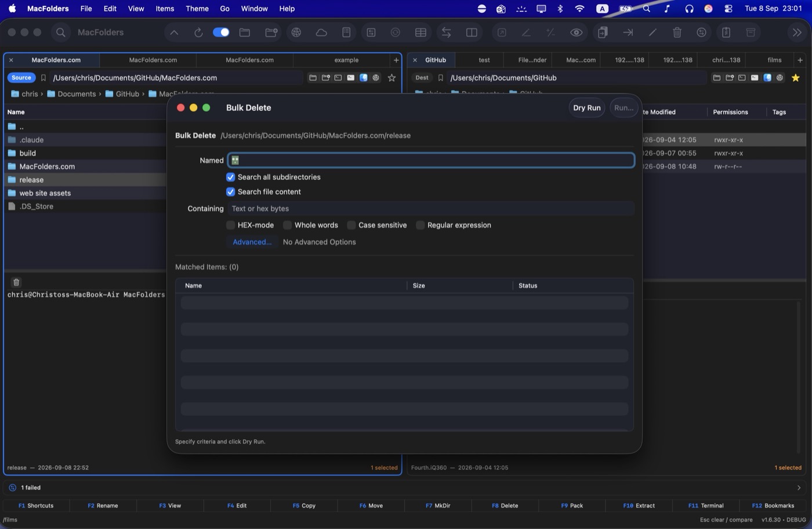Image resolution: width=812 pixels, height=529 pixels.
Task: Open Control Center from the menu bar
Action: (728, 9)
